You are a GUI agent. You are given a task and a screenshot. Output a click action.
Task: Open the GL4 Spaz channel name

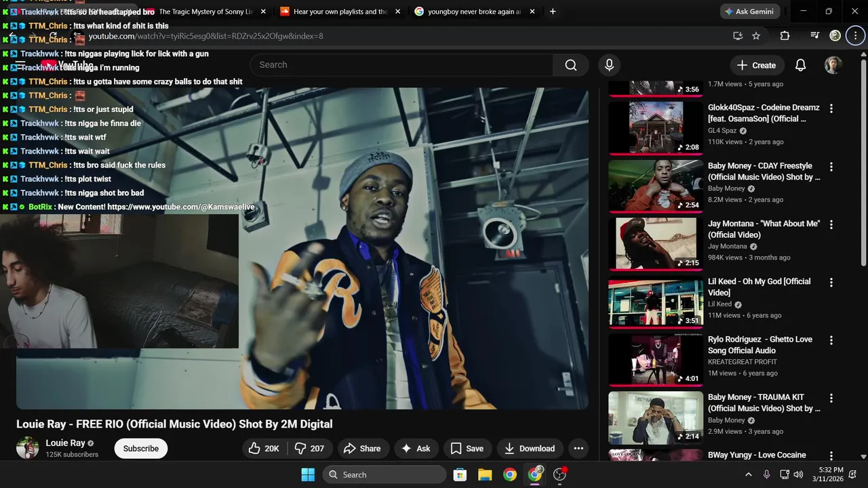pos(722,131)
